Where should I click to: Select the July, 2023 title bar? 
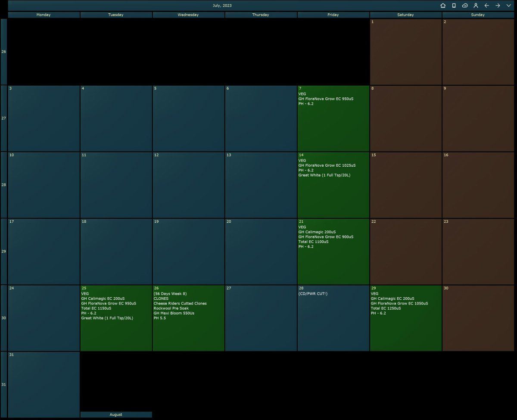coord(222,6)
